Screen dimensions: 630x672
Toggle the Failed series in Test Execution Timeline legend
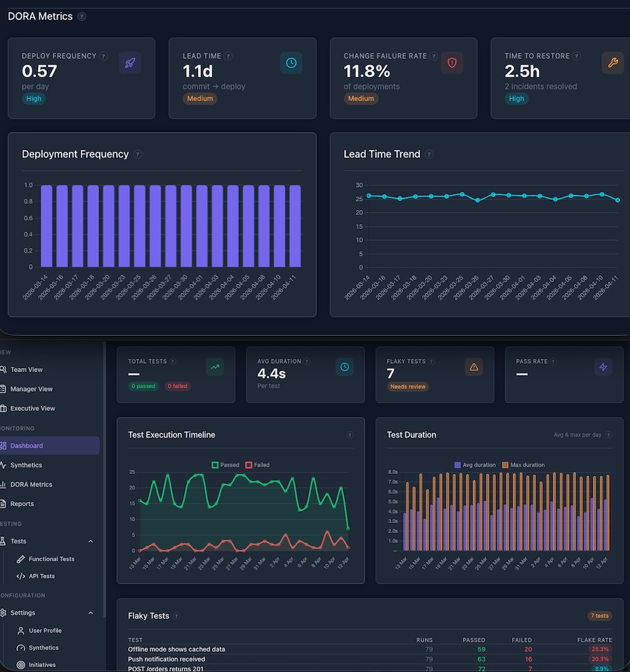256,465
